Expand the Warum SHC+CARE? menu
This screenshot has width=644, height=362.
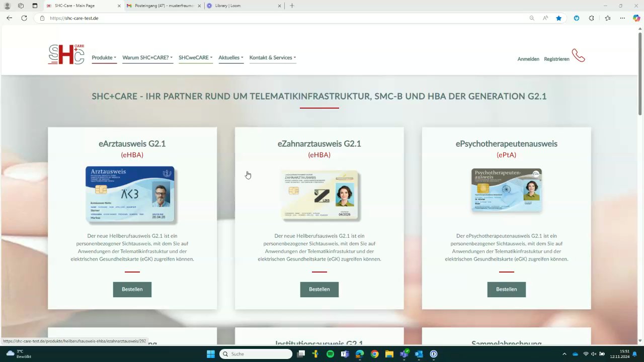pos(147,58)
